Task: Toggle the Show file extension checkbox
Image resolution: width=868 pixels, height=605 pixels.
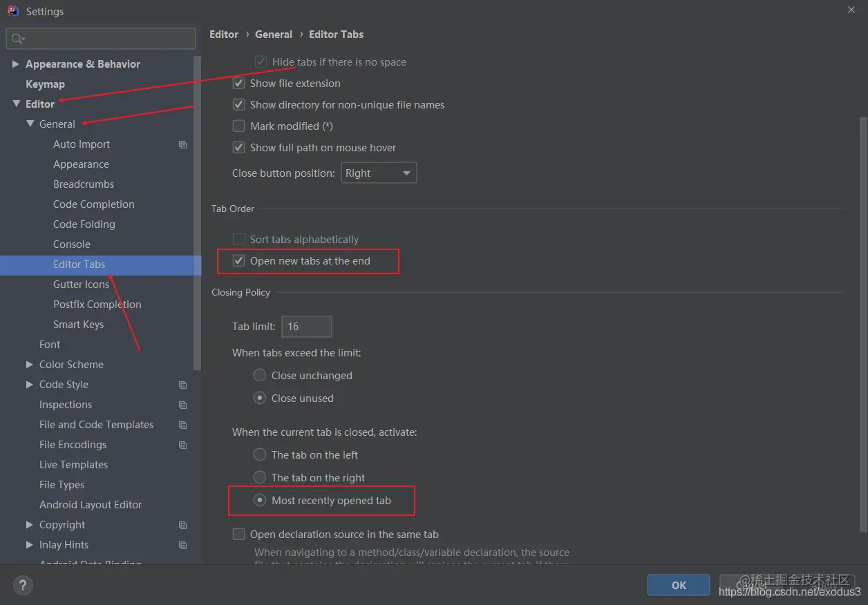Action: tap(238, 84)
